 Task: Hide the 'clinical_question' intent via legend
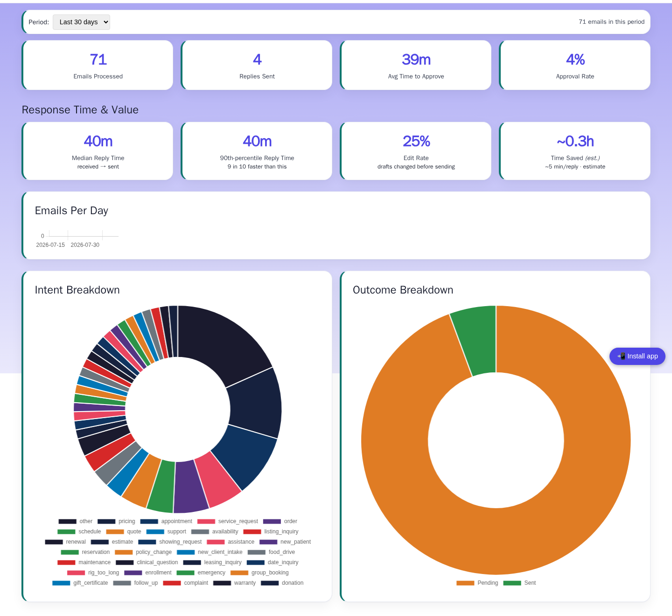[147, 562]
